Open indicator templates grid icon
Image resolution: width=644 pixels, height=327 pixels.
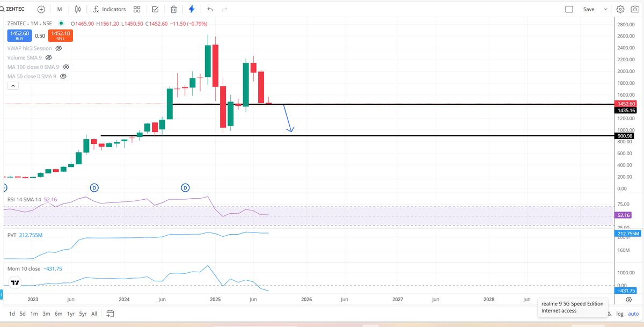pos(137,9)
